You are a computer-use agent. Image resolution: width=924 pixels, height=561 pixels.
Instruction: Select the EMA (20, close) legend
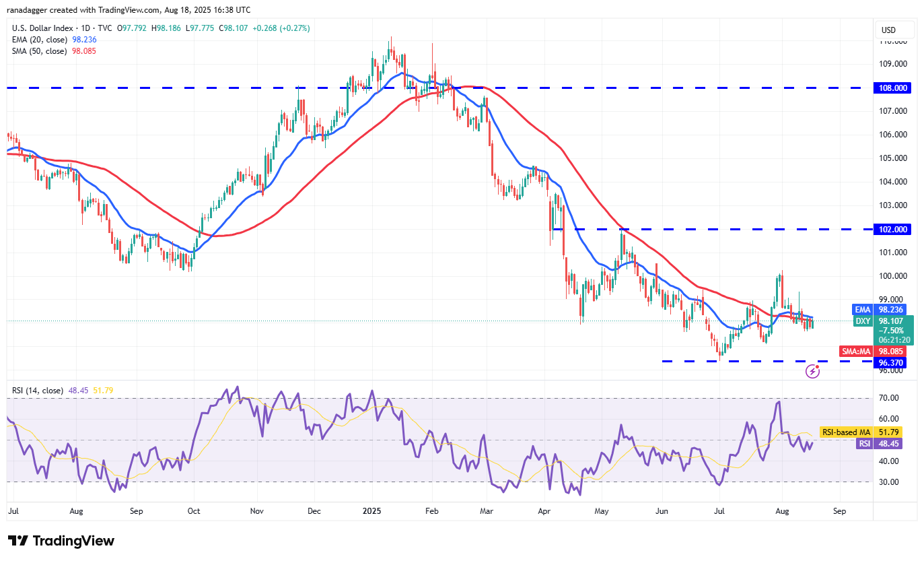[x=39, y=40]
